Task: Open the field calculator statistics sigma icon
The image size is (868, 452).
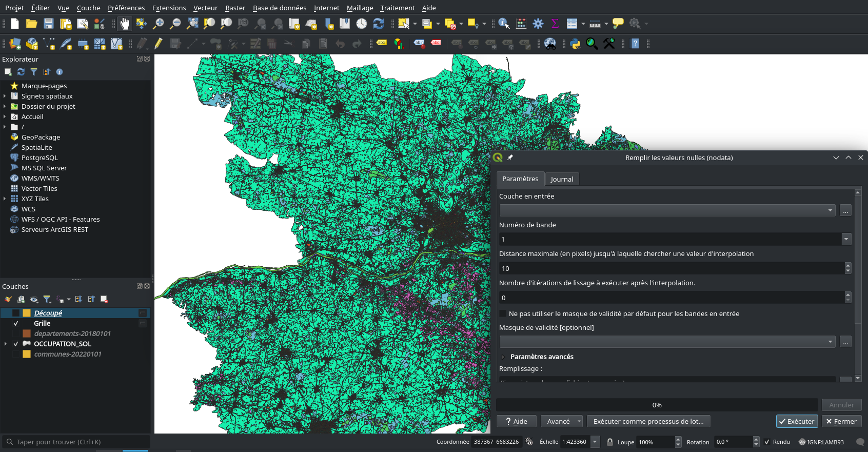Action: coord(555,24)
